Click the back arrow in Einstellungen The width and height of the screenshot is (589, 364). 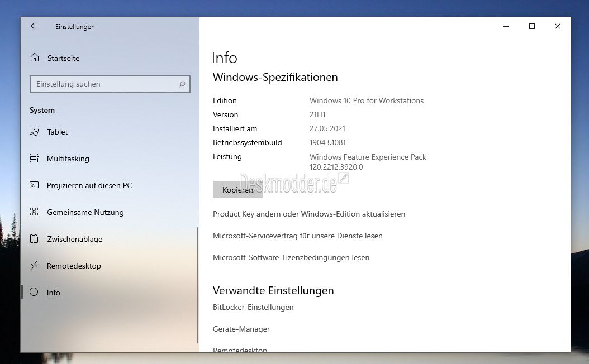click(34, 26)
